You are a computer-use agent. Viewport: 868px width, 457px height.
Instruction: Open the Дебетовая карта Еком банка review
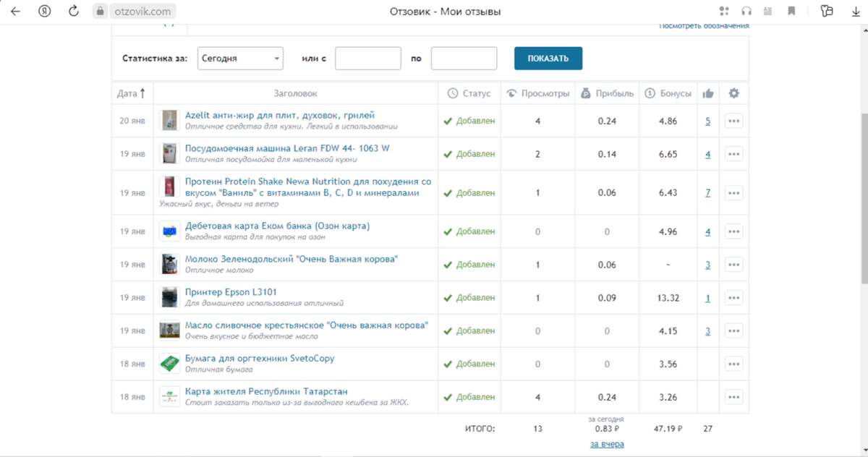[278, 226]
